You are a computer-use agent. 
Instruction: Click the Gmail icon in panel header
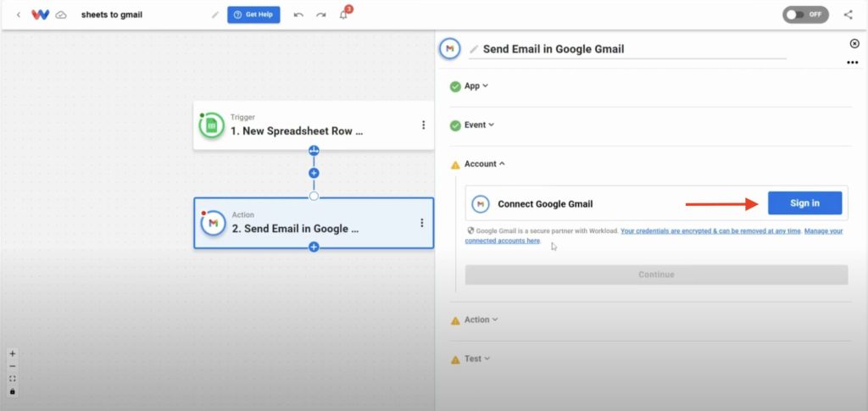(x=450, y=49)
